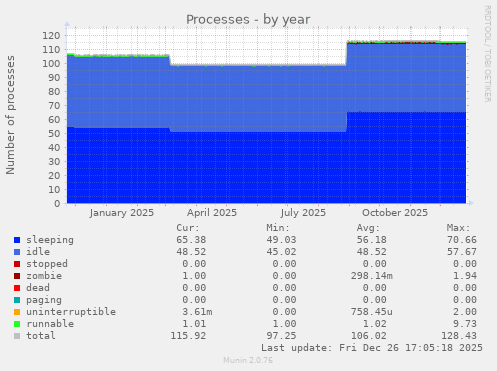The image size is (497, 371).
Task: Click the paging legend color swatch
Action: (17, 300)
